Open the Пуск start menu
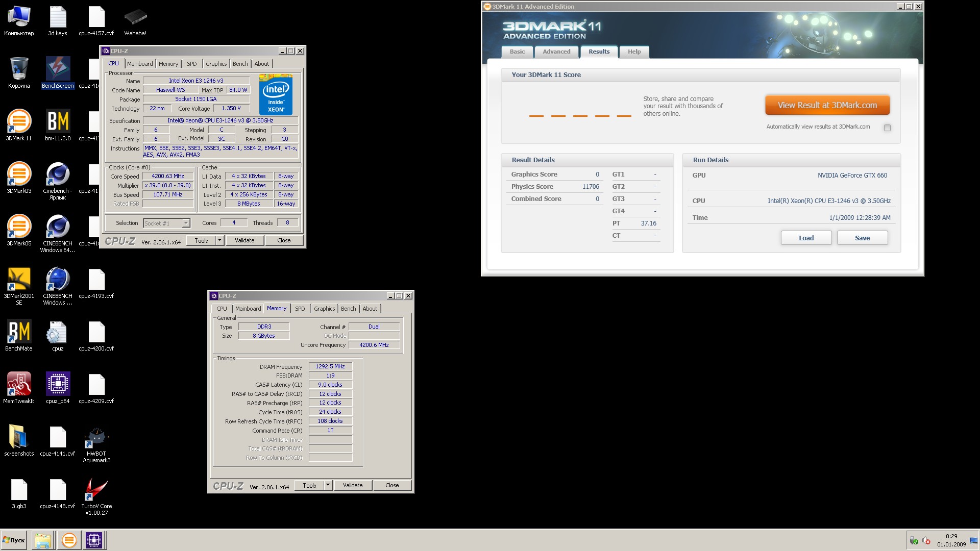Screen dimensions: 980x551 14,540
